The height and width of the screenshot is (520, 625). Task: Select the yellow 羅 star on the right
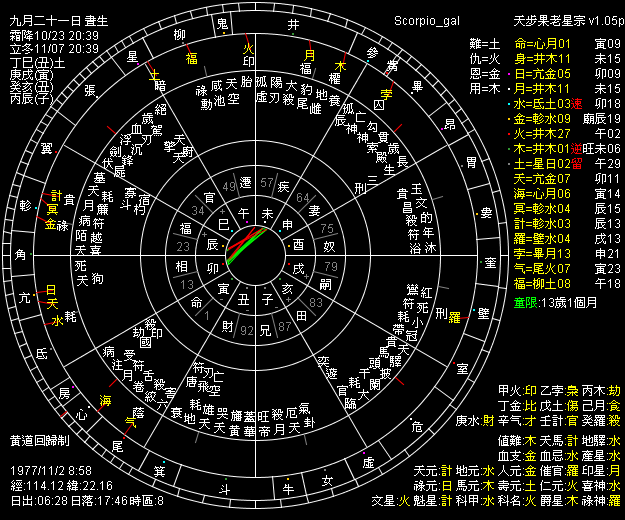tap(454, 316)
